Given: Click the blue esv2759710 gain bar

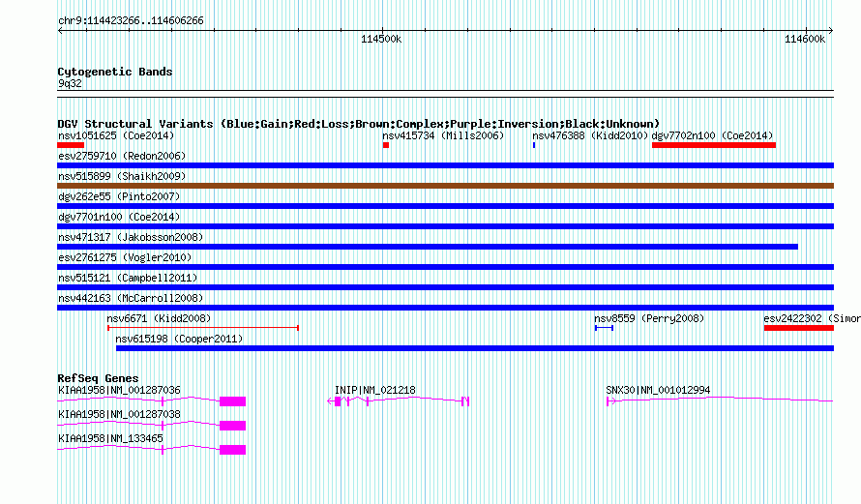Looking at the screenshot, I should click(x=445, y=165).
